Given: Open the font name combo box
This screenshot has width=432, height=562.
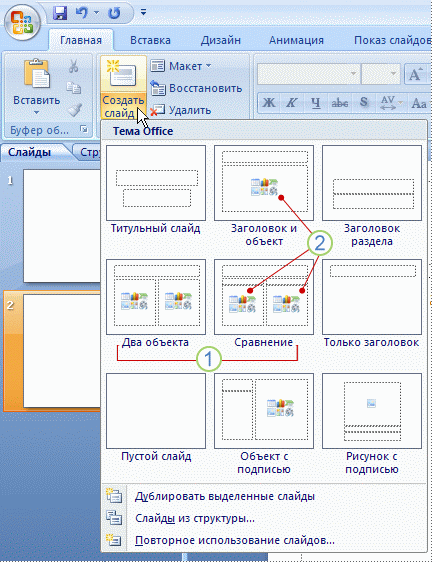Looking at the screenshot, I should [308, 74].
